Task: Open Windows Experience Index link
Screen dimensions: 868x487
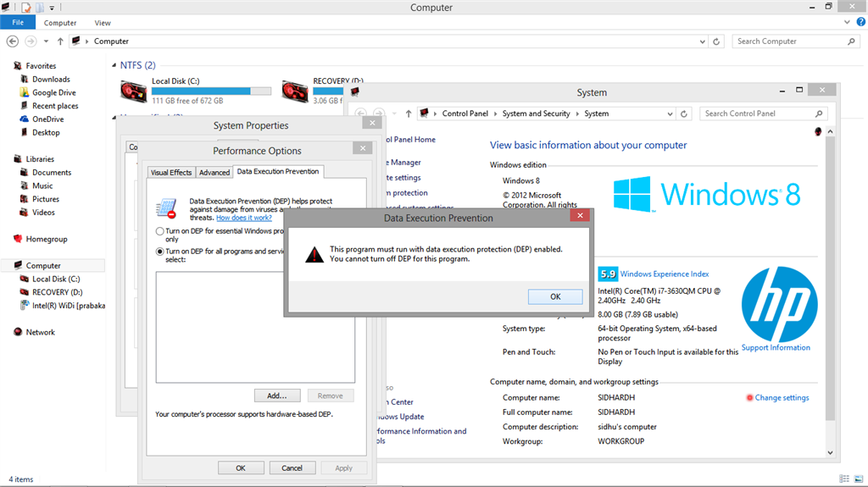Action: click(x=665, y=274)
